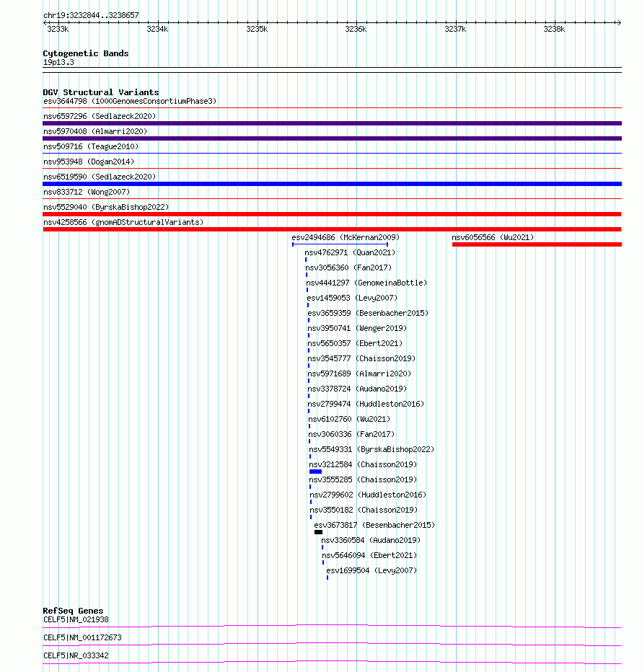Open variant nsv3555285 (Chaisson2019)
The width and height of the screenshot is (642, 672).
[x=364, y=480]
